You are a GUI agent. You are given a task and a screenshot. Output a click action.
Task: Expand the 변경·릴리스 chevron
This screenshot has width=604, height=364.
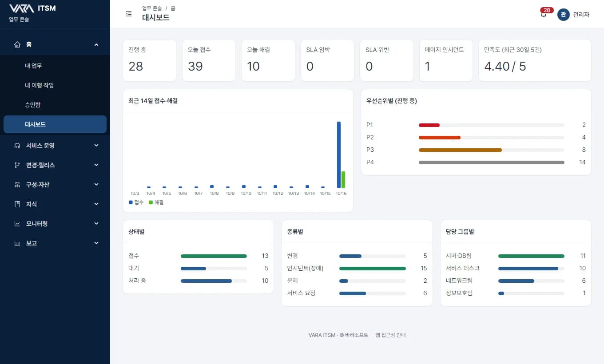point(96,165)
